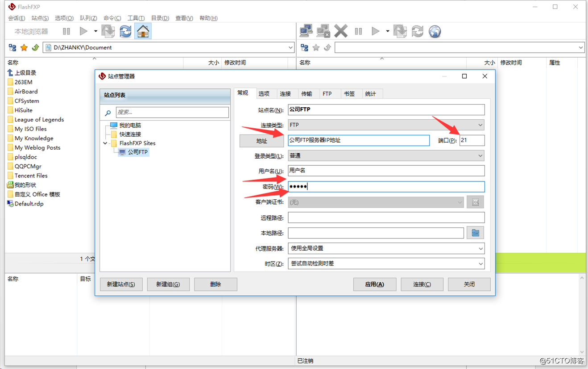Click the local favorites star icon
The width and height of the screenshot is (588, 369).
[24, 47]
